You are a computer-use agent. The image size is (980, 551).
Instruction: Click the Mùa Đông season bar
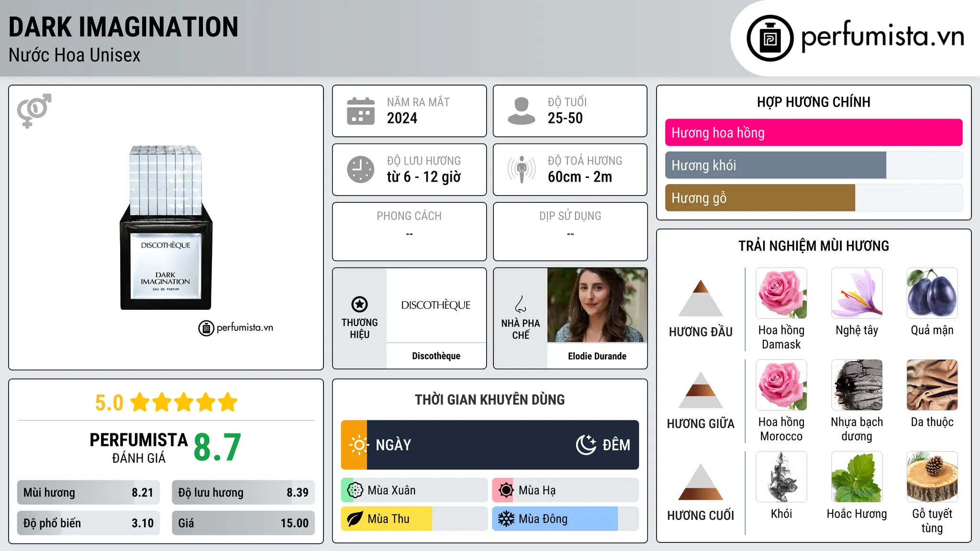point(566,519)
